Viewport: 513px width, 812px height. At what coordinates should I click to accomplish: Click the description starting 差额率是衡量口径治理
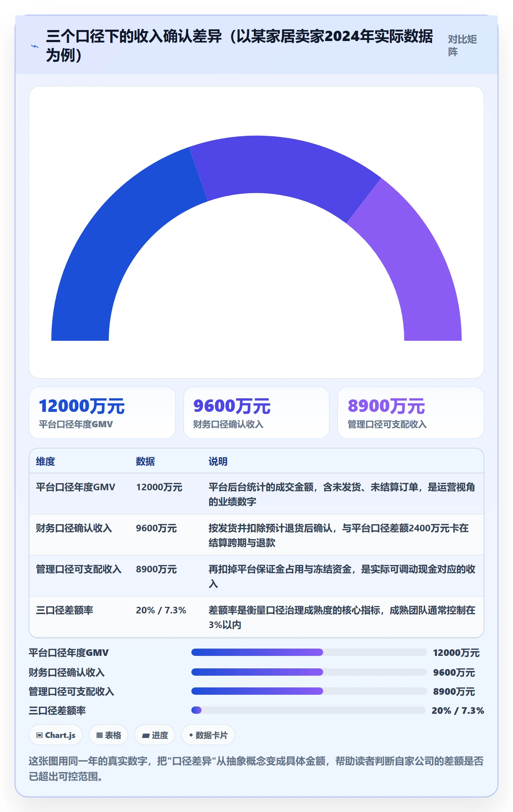[x=342, y=617]
